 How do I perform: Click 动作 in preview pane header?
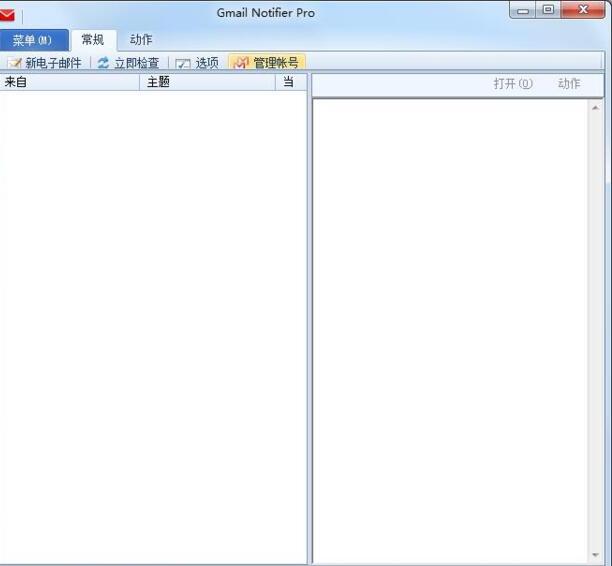[x=569, y=84]
